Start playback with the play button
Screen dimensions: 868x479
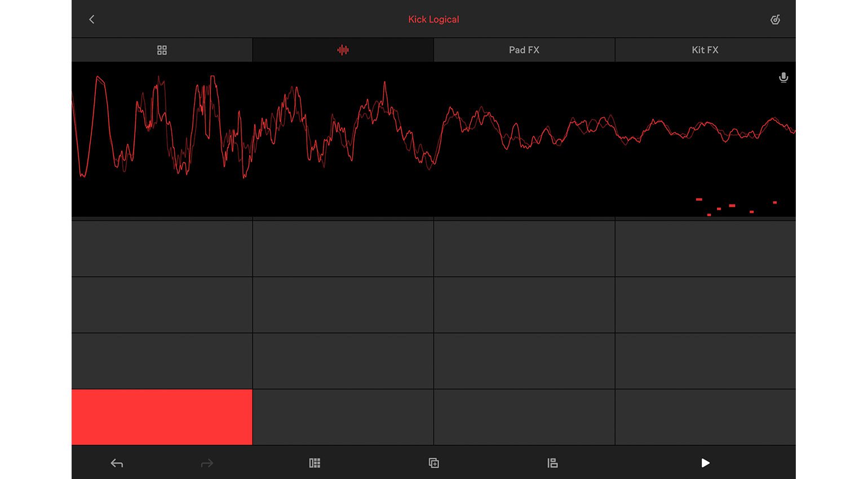[705, 463]
